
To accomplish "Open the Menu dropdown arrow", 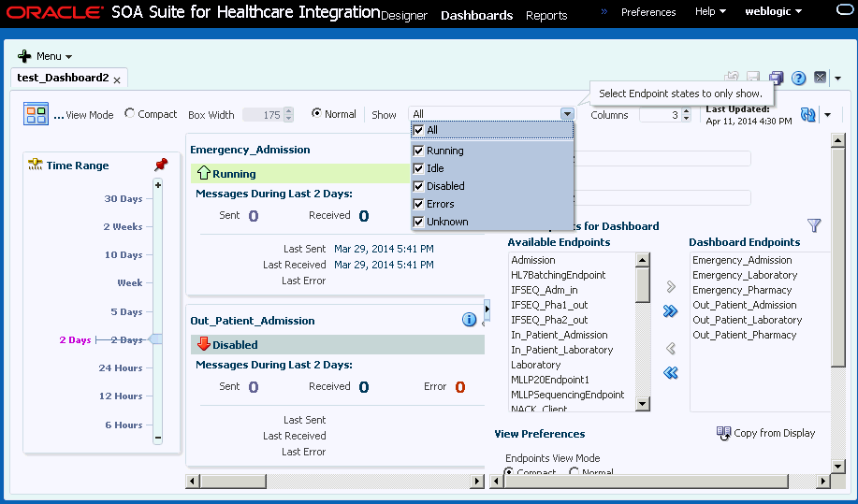I will click(x=69, y=56).
